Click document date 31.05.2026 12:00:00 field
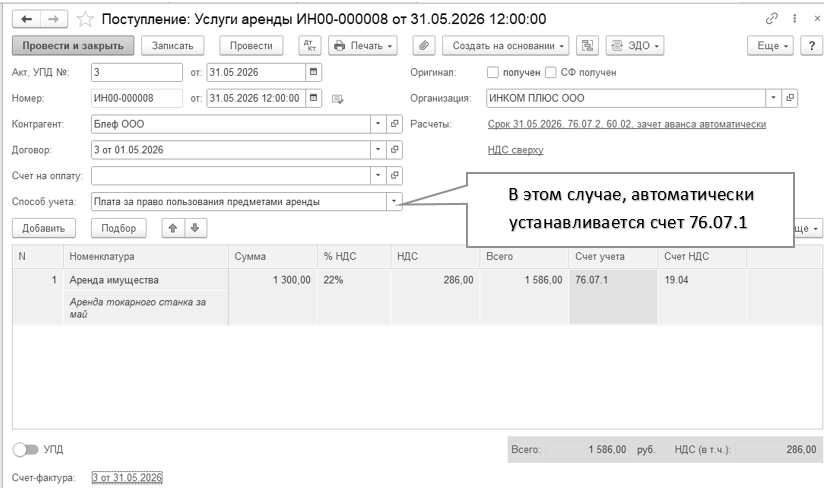Screen dimensions: 834x504 [x=256, y=98]
